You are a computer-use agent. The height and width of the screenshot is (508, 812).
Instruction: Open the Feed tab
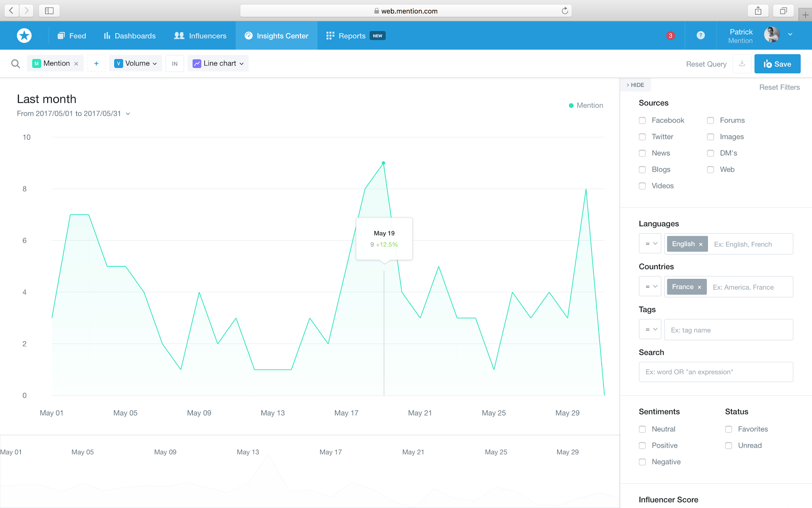coord(72,36)
